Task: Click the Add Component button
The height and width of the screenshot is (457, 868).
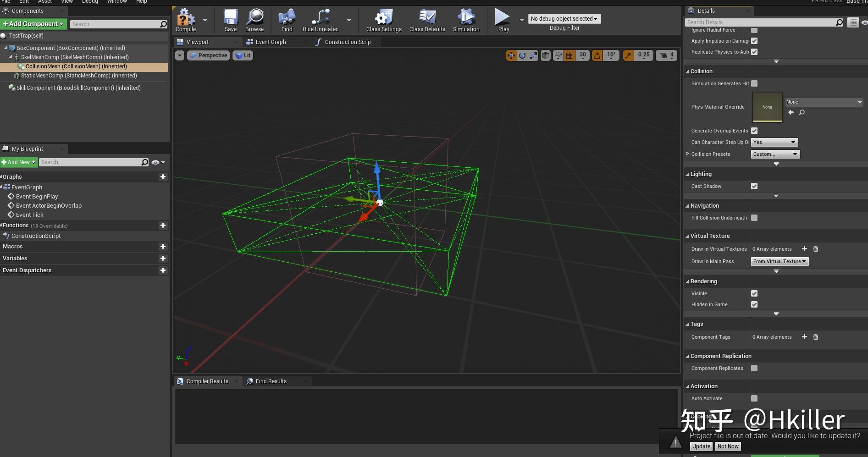Action: pyautogui.click(x=33, y=24)
